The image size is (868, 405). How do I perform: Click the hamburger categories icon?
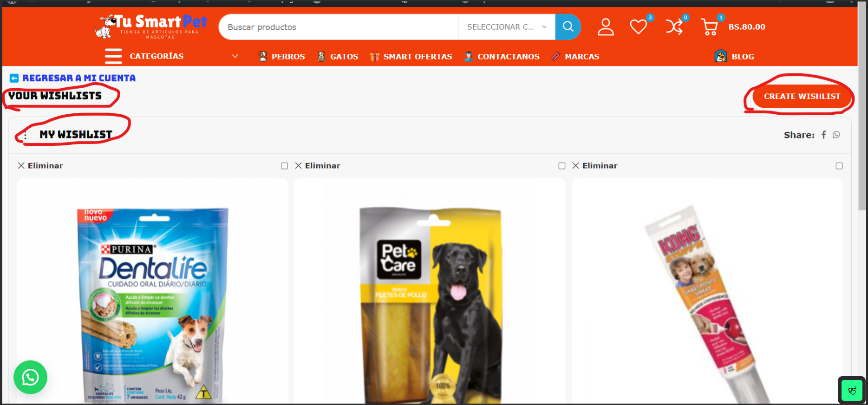(113, 56)
